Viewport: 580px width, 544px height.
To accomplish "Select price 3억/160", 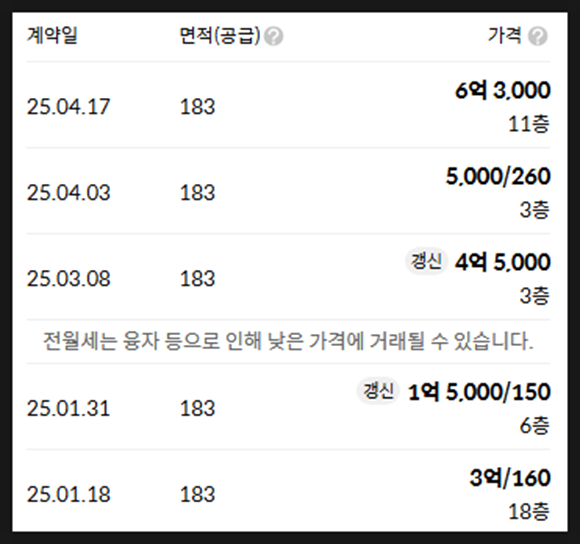I will point(510,478).
